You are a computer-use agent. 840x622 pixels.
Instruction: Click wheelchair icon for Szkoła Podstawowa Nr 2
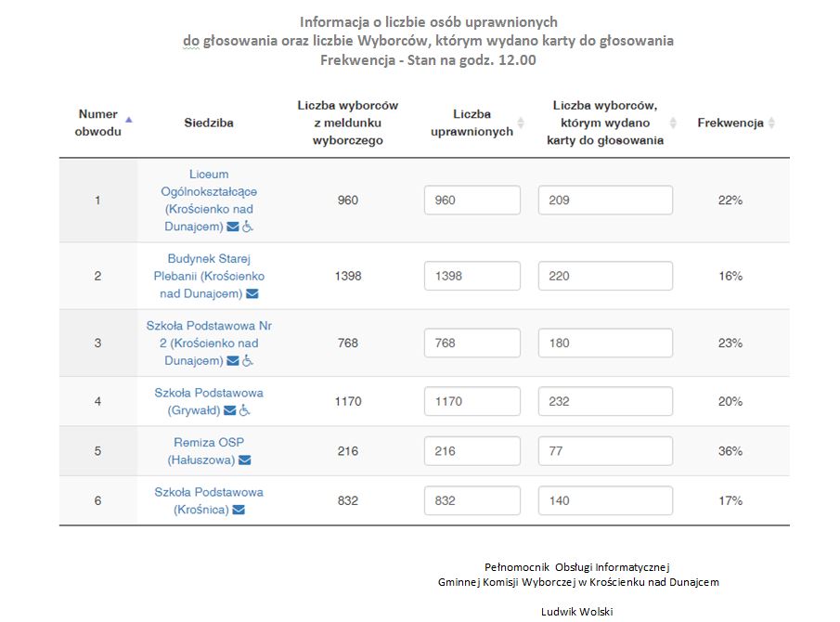coord(248,361)
